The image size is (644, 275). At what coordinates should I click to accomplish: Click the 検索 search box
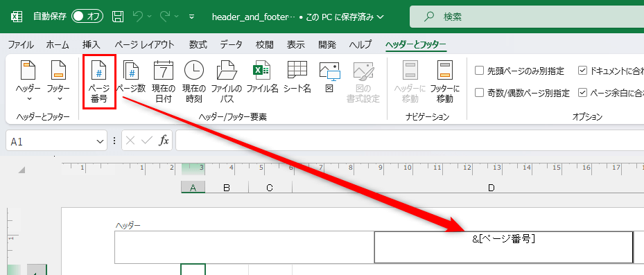point(527,17)
